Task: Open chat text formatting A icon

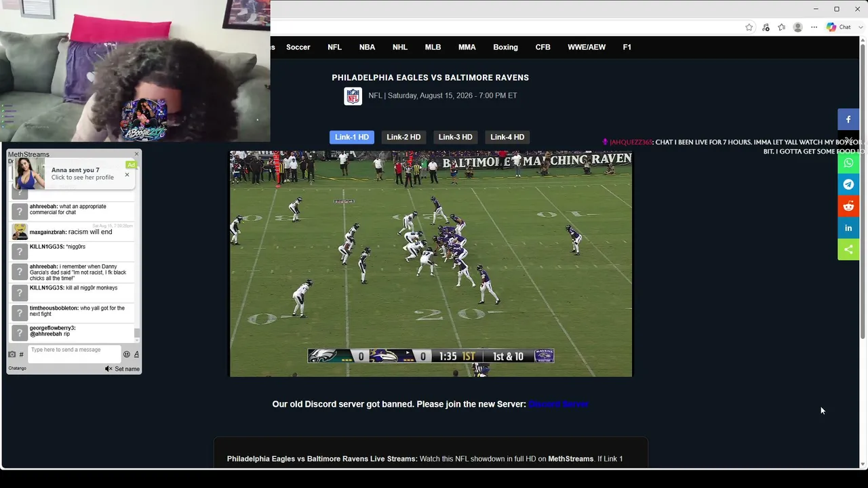Action: (x=136, y=354)
